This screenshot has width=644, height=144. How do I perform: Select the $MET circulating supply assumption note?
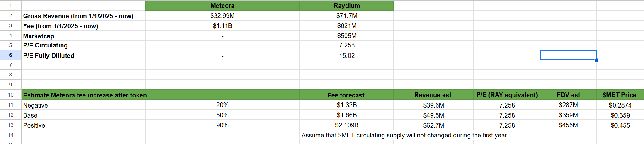404,135
